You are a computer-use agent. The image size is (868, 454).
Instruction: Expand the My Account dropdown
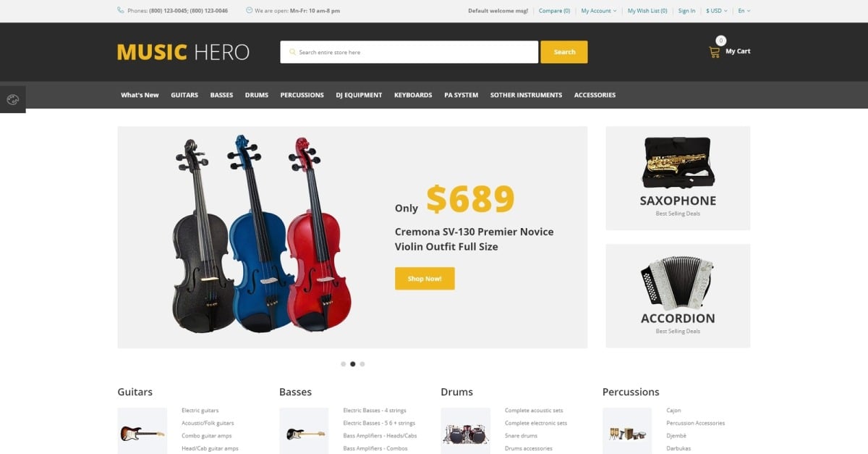pyautogui.click(x=599, y=11)
